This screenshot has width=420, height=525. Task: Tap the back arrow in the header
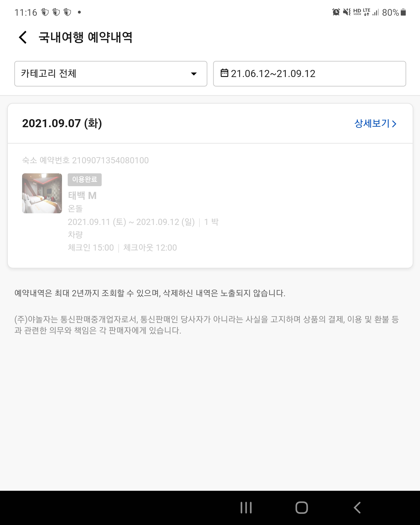(23, 38)
